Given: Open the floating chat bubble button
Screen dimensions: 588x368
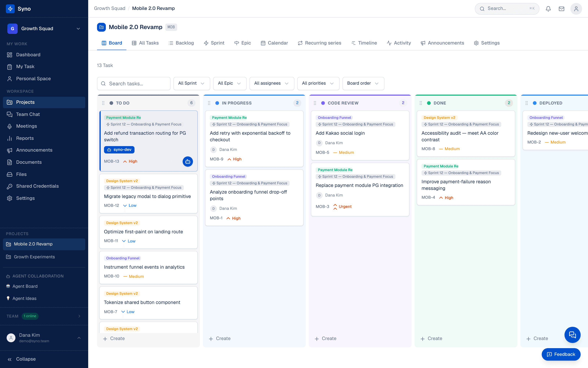Looking at the screenshot, I should (572, 335).
